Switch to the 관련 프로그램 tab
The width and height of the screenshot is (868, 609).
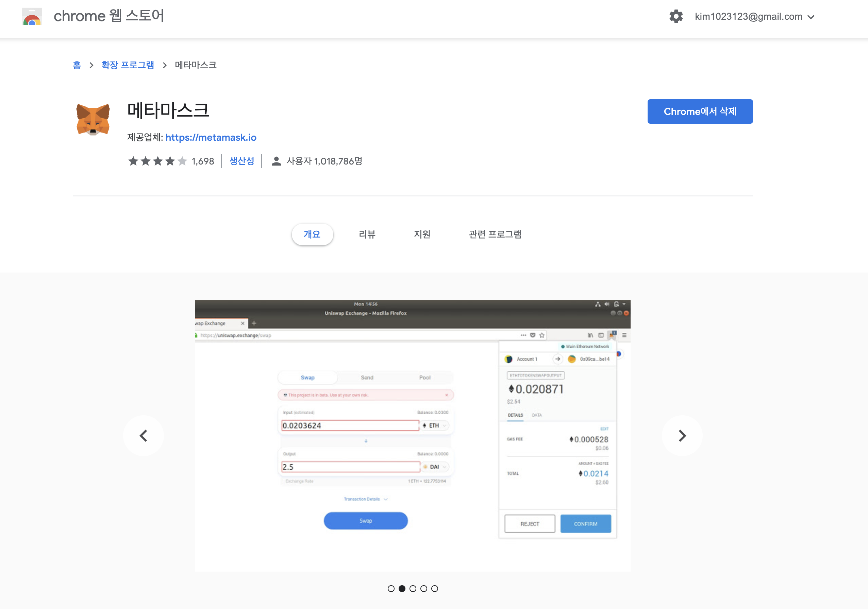point(495,234)
